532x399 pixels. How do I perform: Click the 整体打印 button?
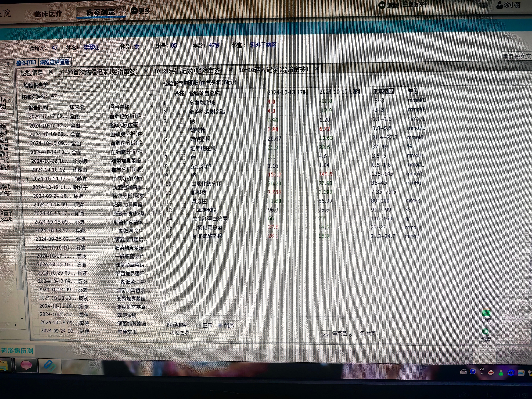pyautogui.click(x=26, y=63)
